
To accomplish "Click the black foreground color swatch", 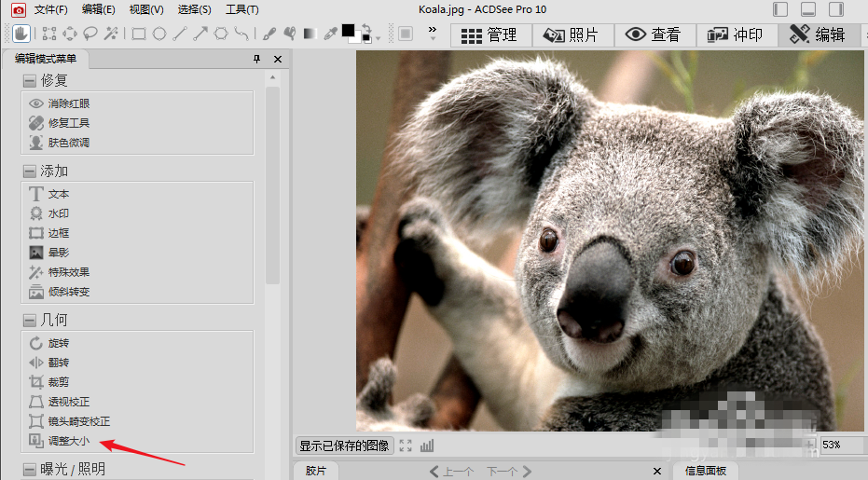I will [x=349, y=31].
